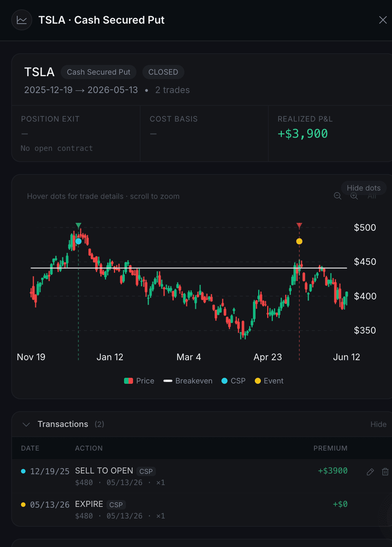The height and width of the screenshot is (547, 392).
Task: Click the green triangle marker atop chart
Action: [x=78, y=225]
